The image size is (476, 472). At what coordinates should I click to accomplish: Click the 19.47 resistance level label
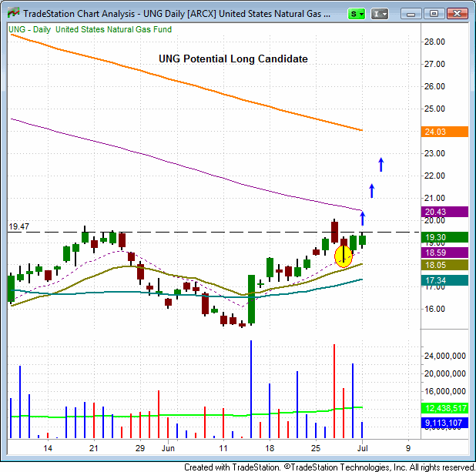pyautogui.click(x=18, y=226)
